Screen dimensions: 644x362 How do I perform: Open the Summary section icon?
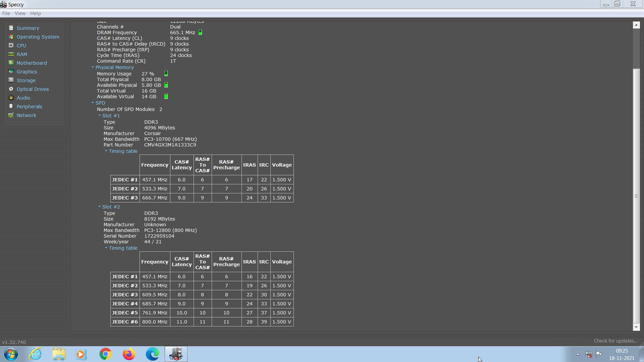point(11,28)
